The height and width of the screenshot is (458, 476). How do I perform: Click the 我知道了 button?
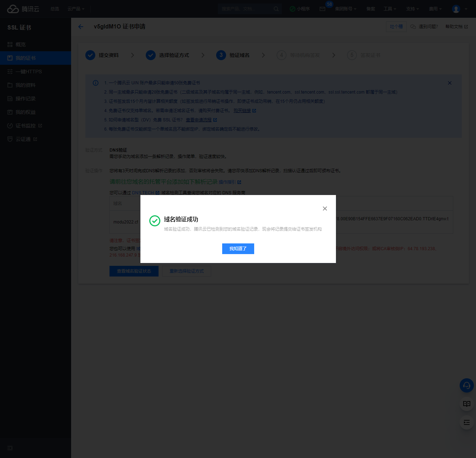click(238, 249)
